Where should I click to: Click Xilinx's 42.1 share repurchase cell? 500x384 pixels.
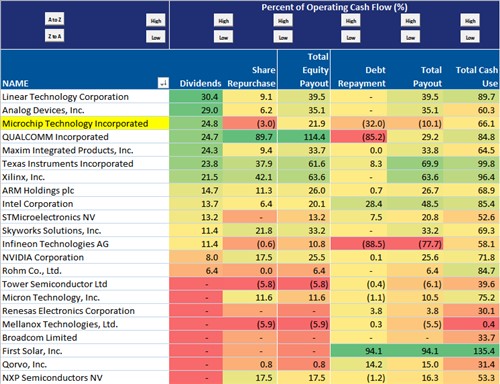coord(250,177)
